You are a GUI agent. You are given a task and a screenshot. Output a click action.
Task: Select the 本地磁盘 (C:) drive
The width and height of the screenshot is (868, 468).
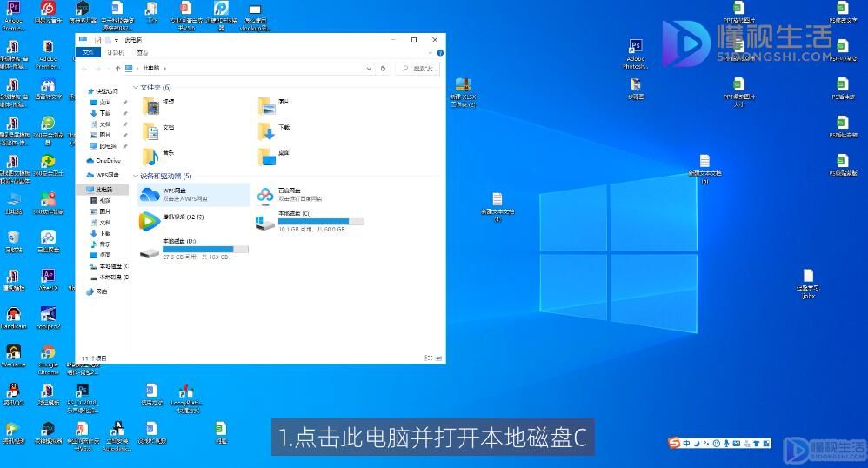pos(310,221)
